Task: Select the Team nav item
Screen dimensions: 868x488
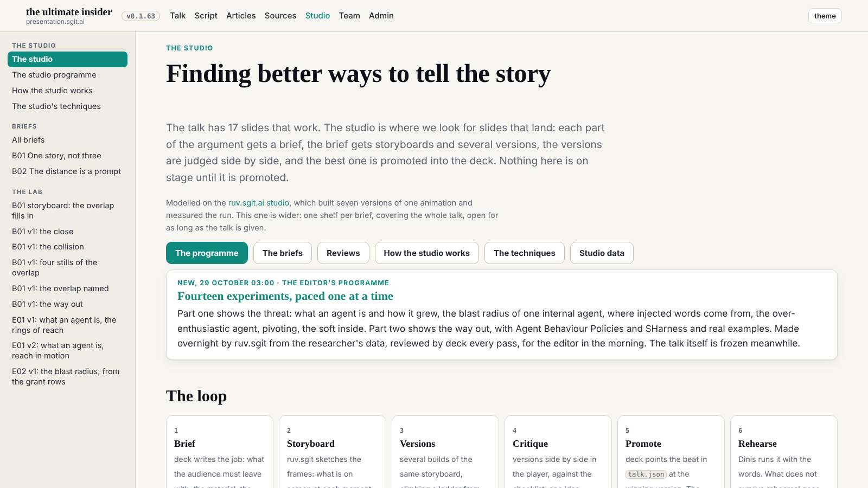Action: tap(349, 16)
